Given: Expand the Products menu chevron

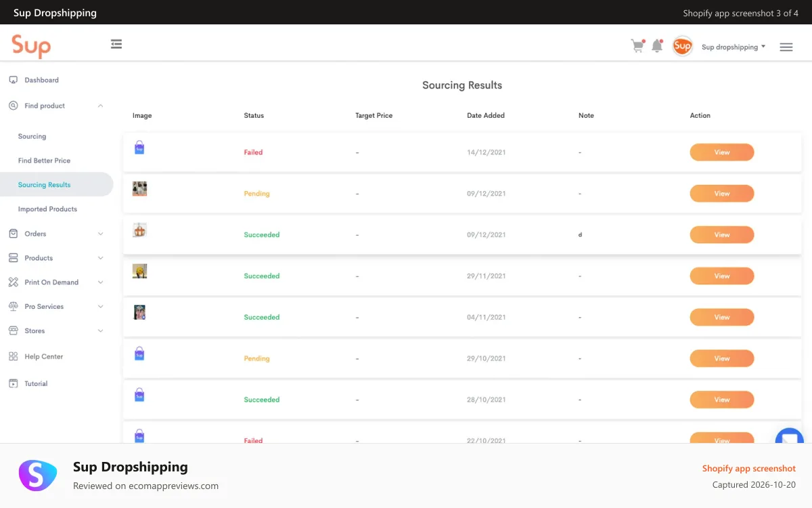Looking at the screenshot, I should pos(100,258).
